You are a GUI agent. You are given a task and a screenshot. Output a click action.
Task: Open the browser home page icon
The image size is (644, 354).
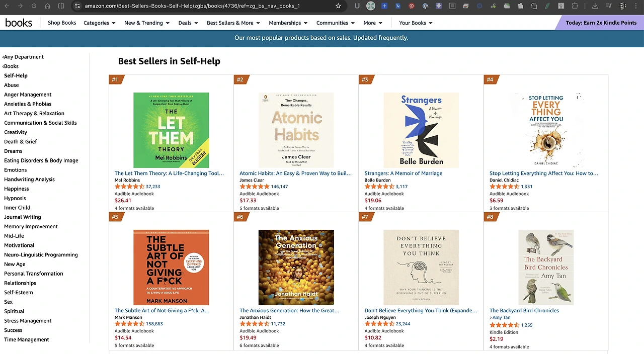point(47,6)
